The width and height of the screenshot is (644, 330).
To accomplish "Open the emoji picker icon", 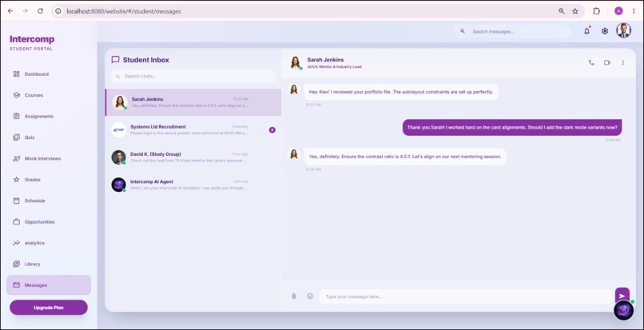I will pyautogui.click(x=310, y=296).
